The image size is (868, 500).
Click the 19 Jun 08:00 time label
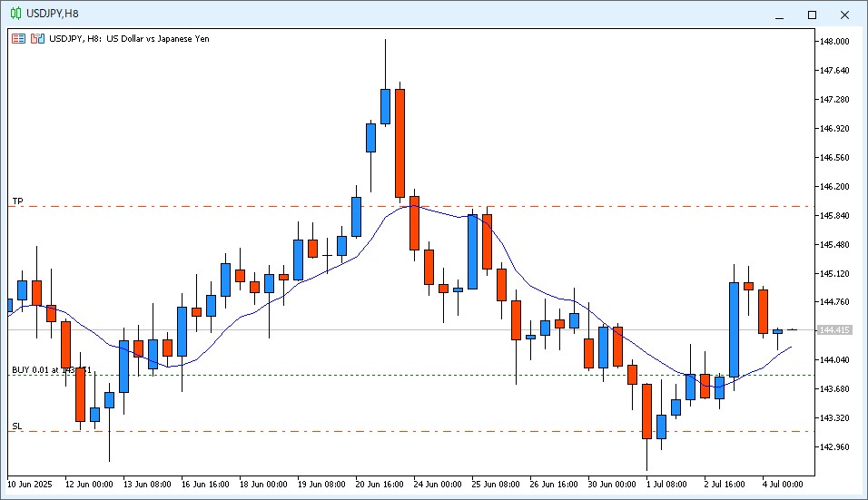[x=321, y=485]
